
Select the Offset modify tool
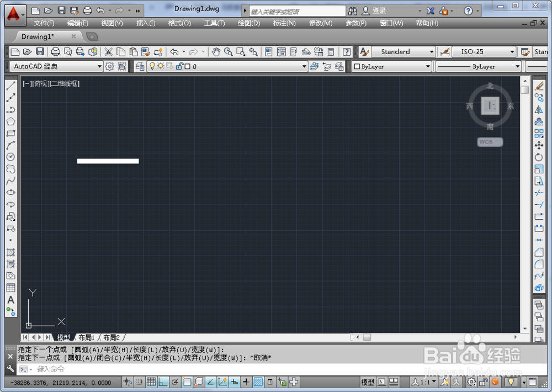[x=539, y=122]
